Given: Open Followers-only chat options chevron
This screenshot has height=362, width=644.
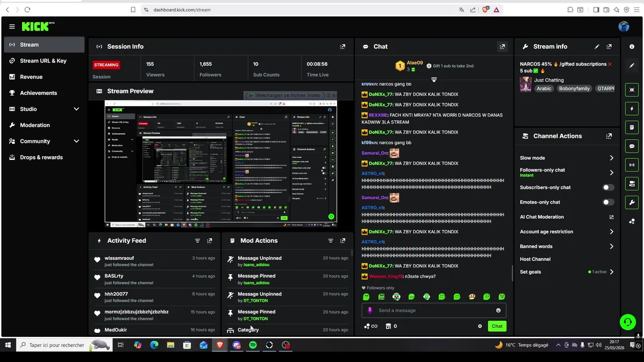Looking at the screenshot, I should (611, 172).
